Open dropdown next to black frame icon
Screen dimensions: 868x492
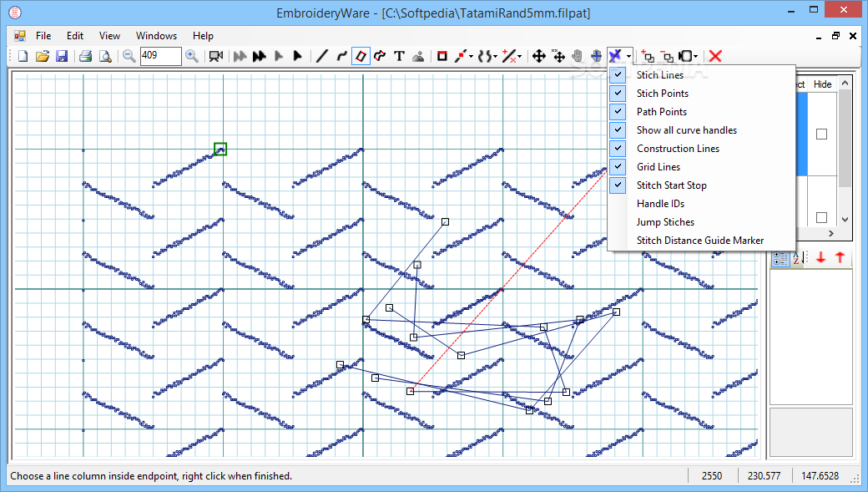coord(696,56)
